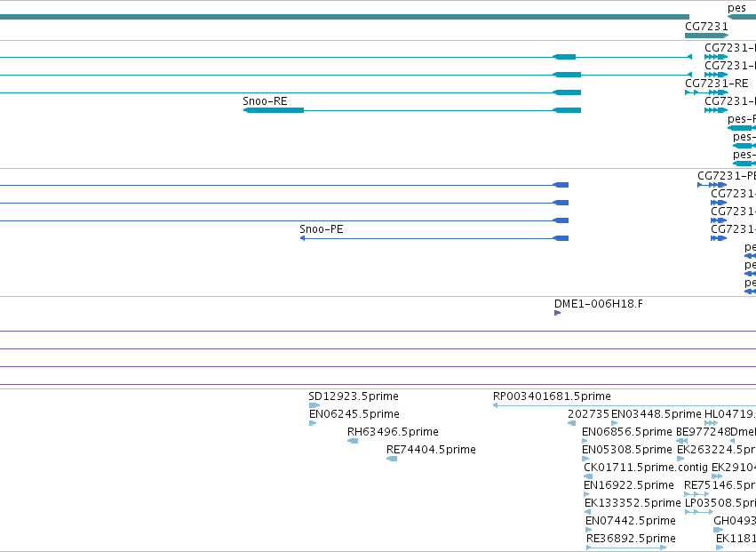Select the RE36892.5prime spliced EST glyph
Screen dimensions: 756x552
point(626,548)
